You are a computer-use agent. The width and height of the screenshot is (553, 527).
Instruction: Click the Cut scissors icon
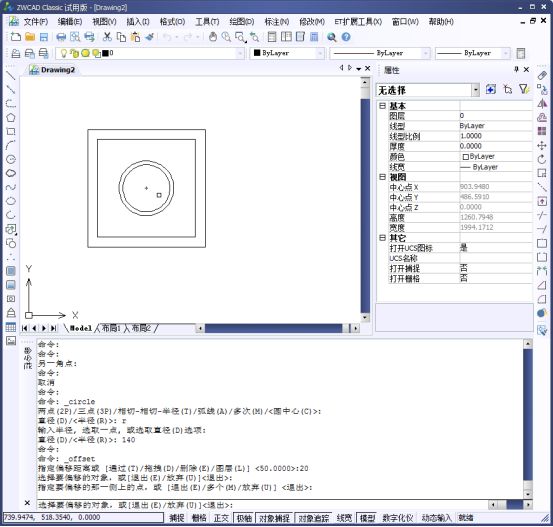(107, 37)
